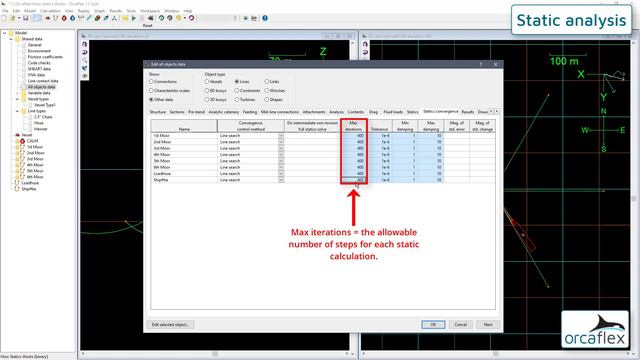Click the pause simulation toolbar icon
Image resolution: width=640 pixels, height=360 pixels.
(x=142, y=18)
